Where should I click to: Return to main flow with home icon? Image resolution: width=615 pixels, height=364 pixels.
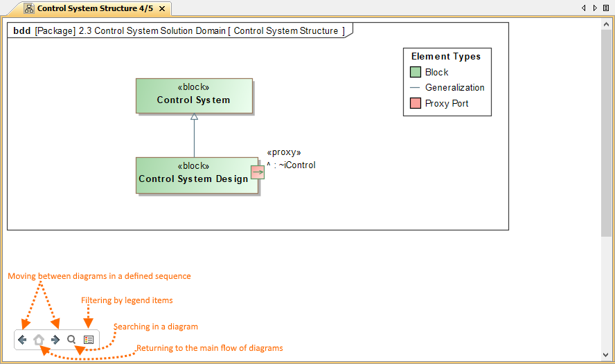[39, 340]
